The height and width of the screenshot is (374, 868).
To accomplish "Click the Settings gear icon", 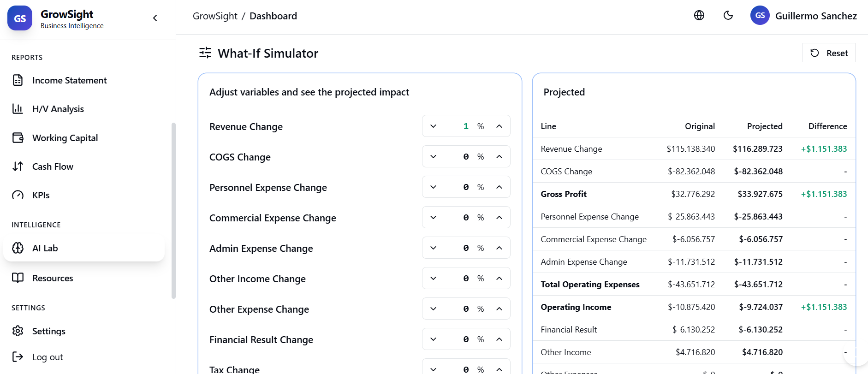I will coord(18,331).
